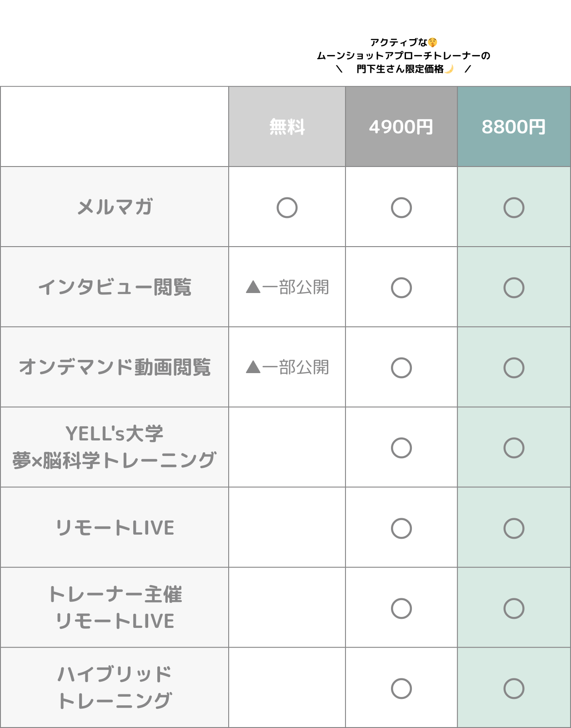The image size is (571, 728).
Task: Click ▲一部公開 in オンデマンド動画閲覧 row
Action: click(287, 368)
